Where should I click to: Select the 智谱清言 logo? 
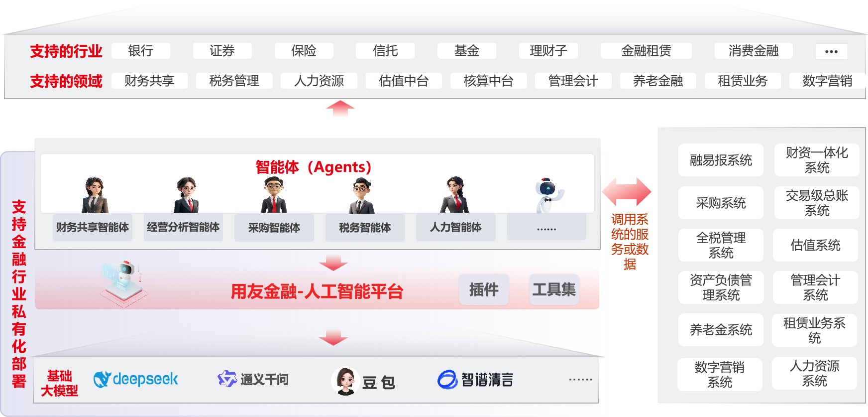coord(447,380)
